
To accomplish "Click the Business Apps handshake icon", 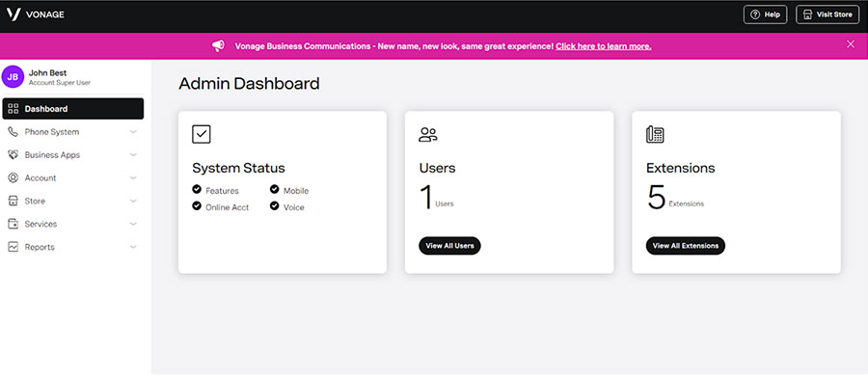I will [14, 155].
